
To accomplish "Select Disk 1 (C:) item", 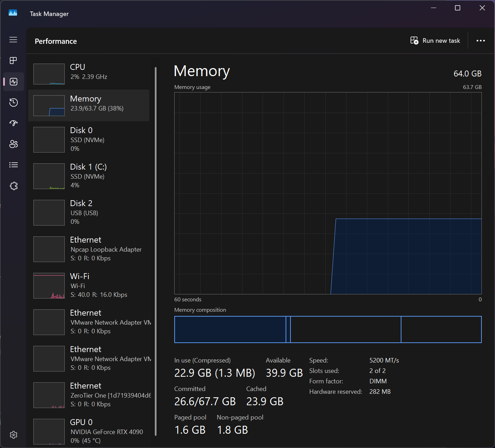I will click(89, 176).
